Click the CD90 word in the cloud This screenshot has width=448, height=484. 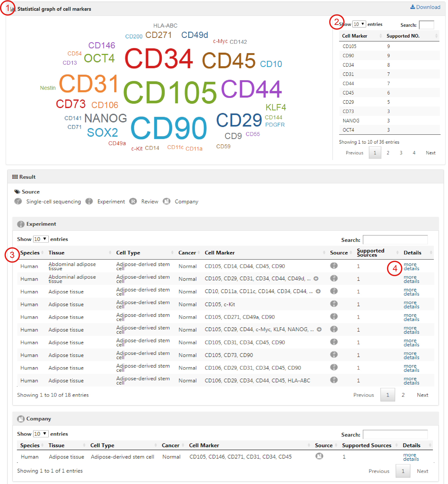coord(169,128)
